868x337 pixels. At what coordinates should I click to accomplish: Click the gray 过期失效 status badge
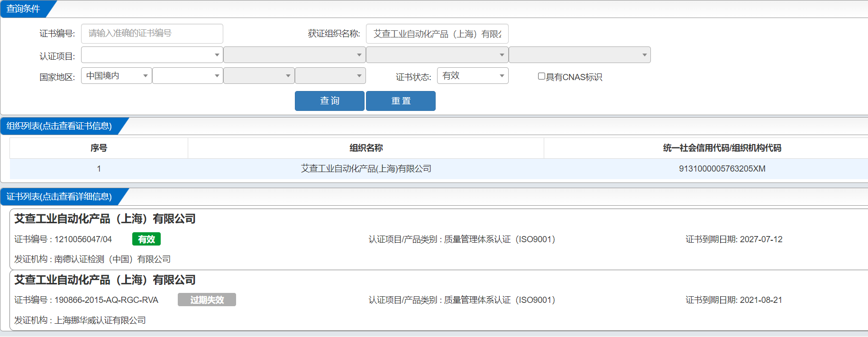point(207,300)
